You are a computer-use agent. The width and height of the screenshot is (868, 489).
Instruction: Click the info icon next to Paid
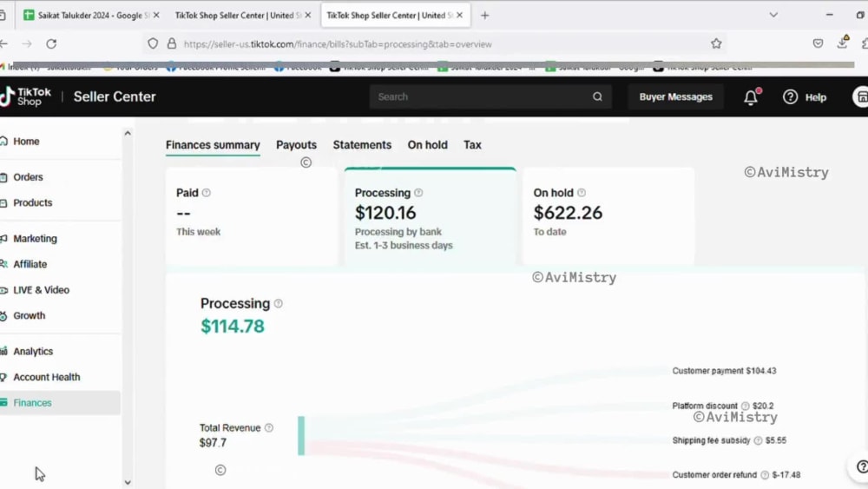coord(207,193)
